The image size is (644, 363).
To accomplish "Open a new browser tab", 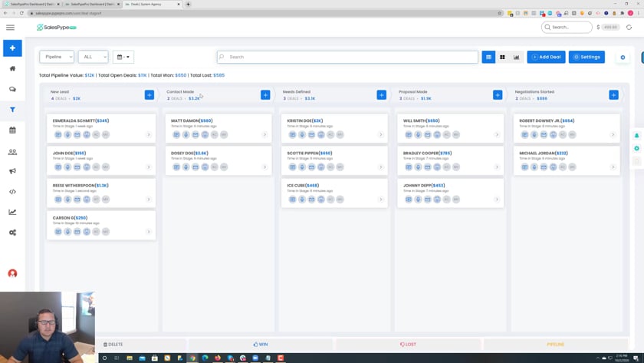I will (x=188, y=4).
